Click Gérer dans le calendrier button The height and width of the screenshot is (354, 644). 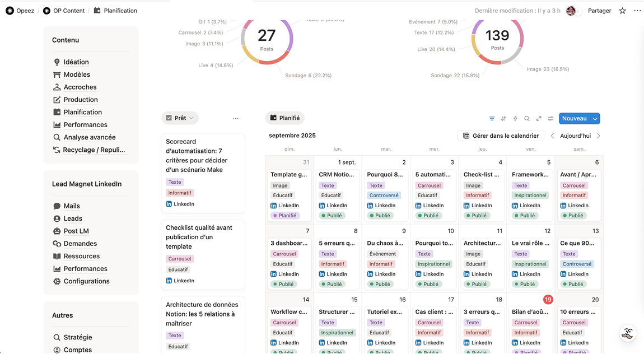(501, 136)
